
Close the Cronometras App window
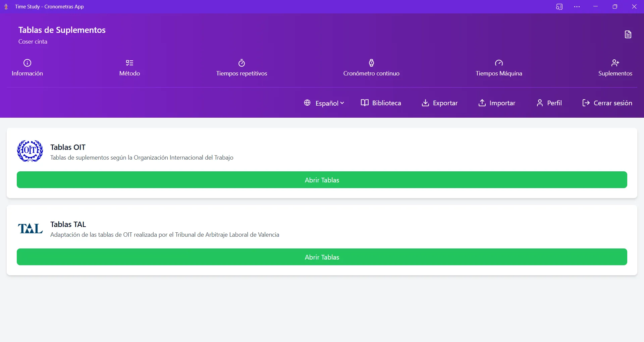634,7
